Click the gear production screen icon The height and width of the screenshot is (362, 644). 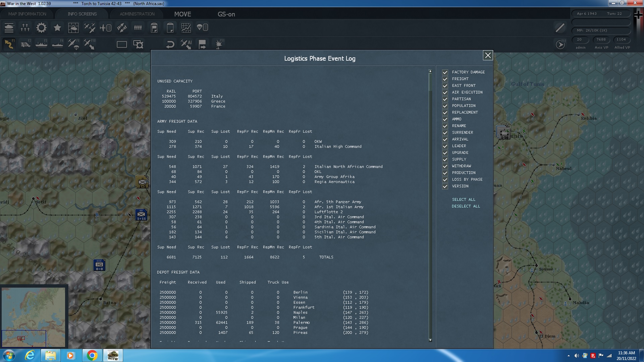pos(41,27)
